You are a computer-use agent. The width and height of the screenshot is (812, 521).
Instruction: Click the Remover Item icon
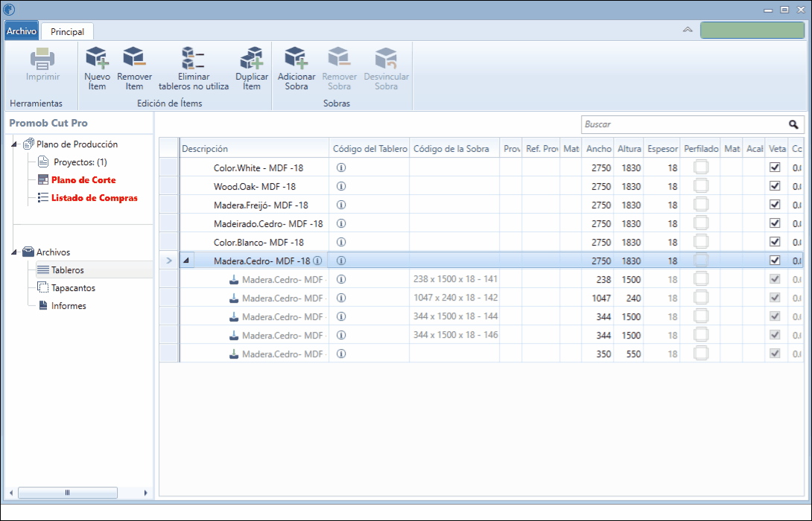click(x=134, y=57)
